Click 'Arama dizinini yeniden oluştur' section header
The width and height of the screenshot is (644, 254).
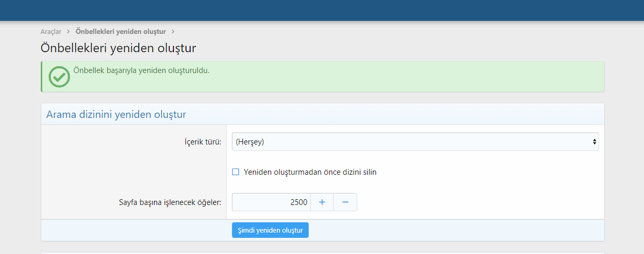coord(116,114)
